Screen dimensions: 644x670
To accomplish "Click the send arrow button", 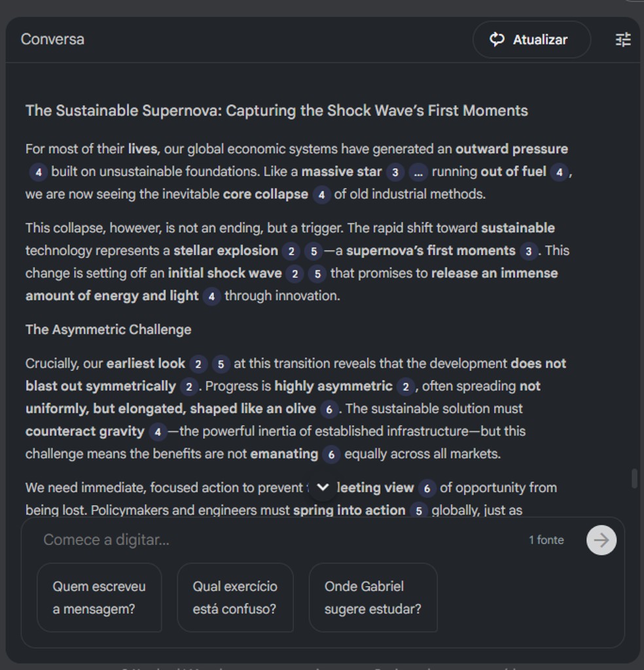I will point(601,540).
